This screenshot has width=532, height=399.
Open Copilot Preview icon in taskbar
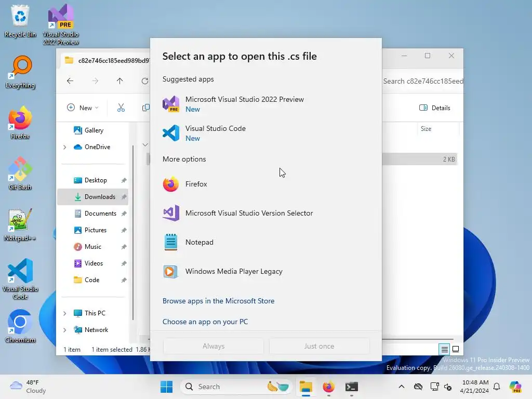click(515, 387)
